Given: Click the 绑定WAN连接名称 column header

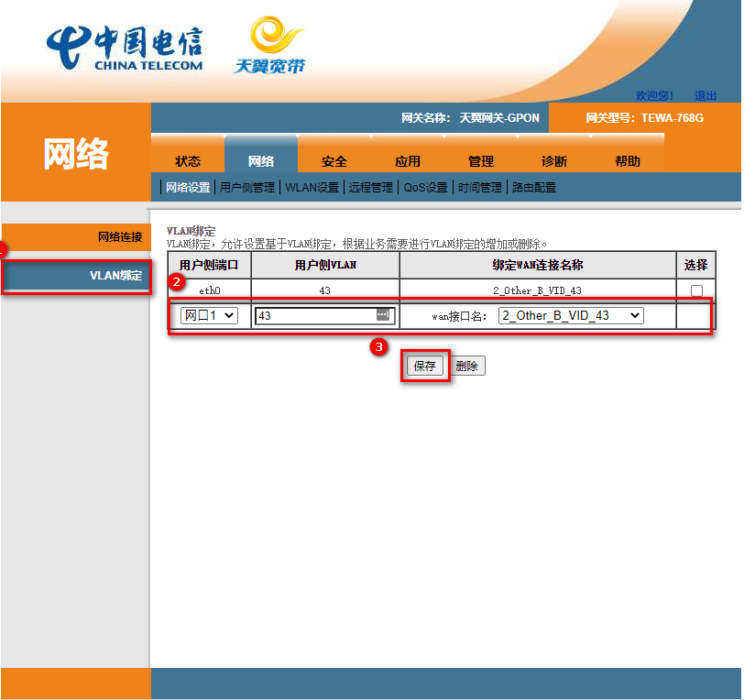Looking at the screenshot, I should (538, 265).
